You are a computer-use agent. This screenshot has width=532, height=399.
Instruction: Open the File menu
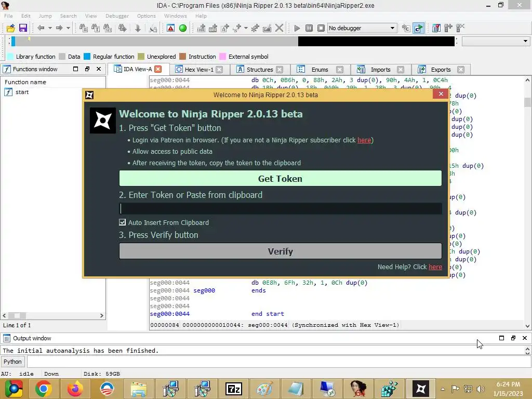[8, 16]
